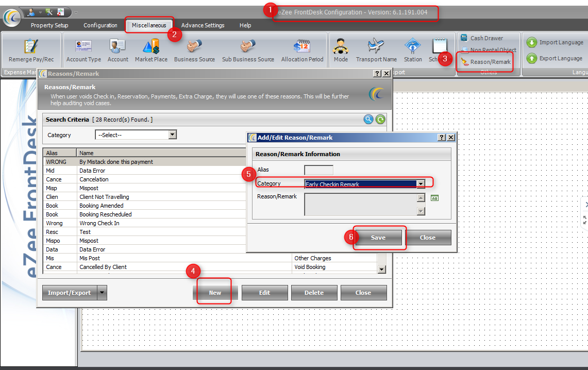The height and width of the screenshot is (370, 588).
Task: Click New button in Reasons/Remark window
Action: coord(215,292)
